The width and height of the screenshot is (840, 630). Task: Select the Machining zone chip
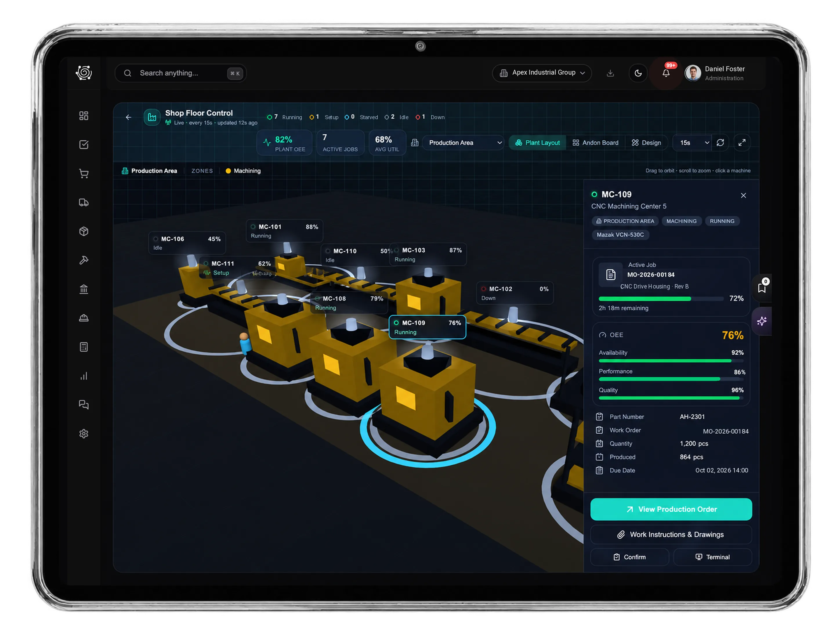(243, 171)
